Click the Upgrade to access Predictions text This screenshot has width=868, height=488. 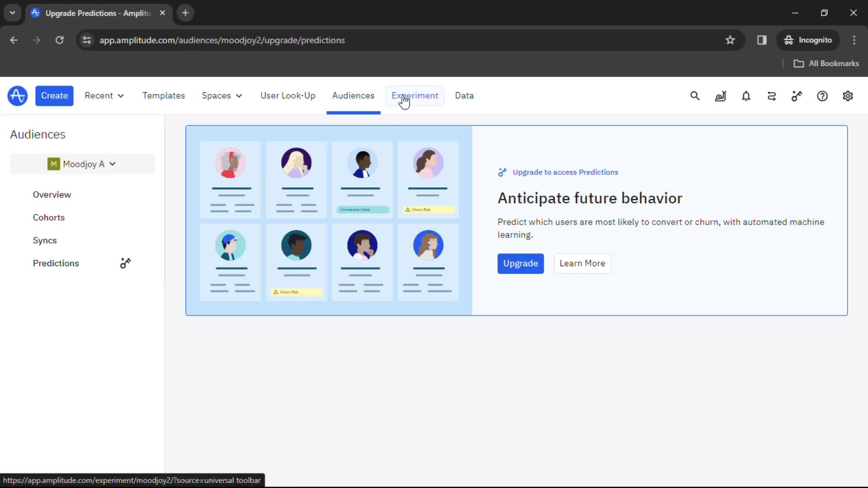tap(565, 172)
